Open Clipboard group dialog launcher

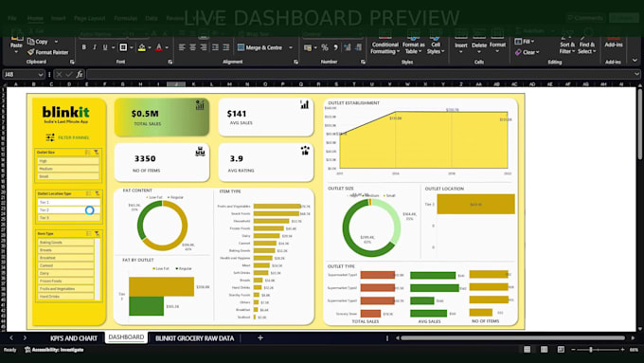pyautogui.click(x=72, y=62)
